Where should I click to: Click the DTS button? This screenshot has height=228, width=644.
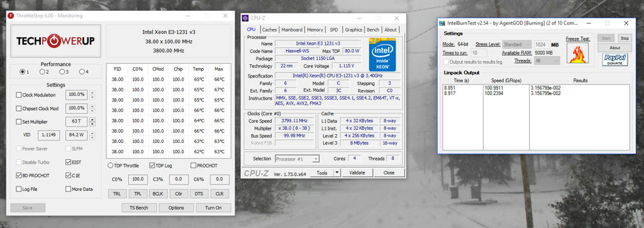[199, 194]
